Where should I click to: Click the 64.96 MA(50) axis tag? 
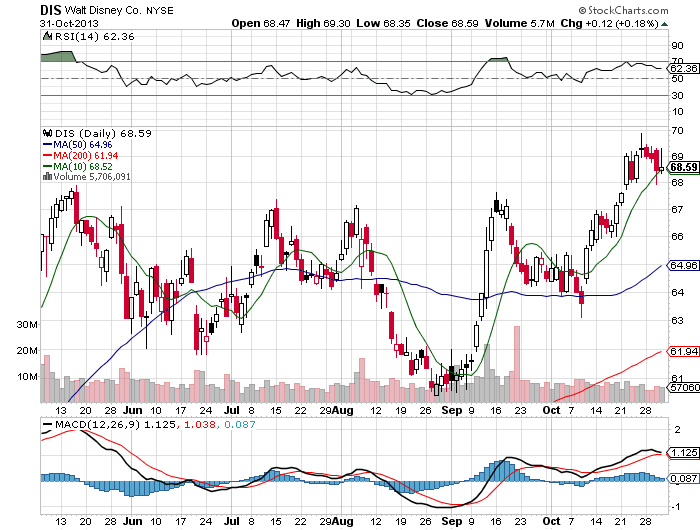click(x=683, y=266)
